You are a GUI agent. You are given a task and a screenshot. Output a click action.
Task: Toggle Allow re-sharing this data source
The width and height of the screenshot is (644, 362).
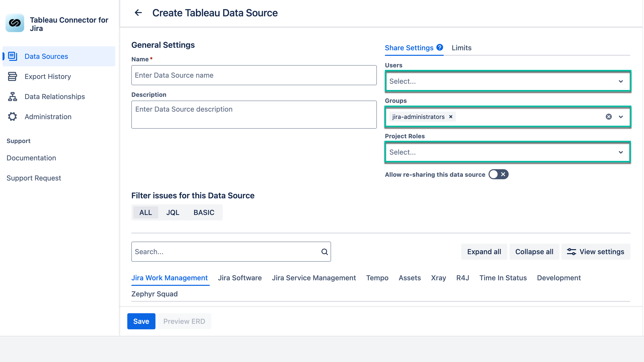(x=498, y=174)
